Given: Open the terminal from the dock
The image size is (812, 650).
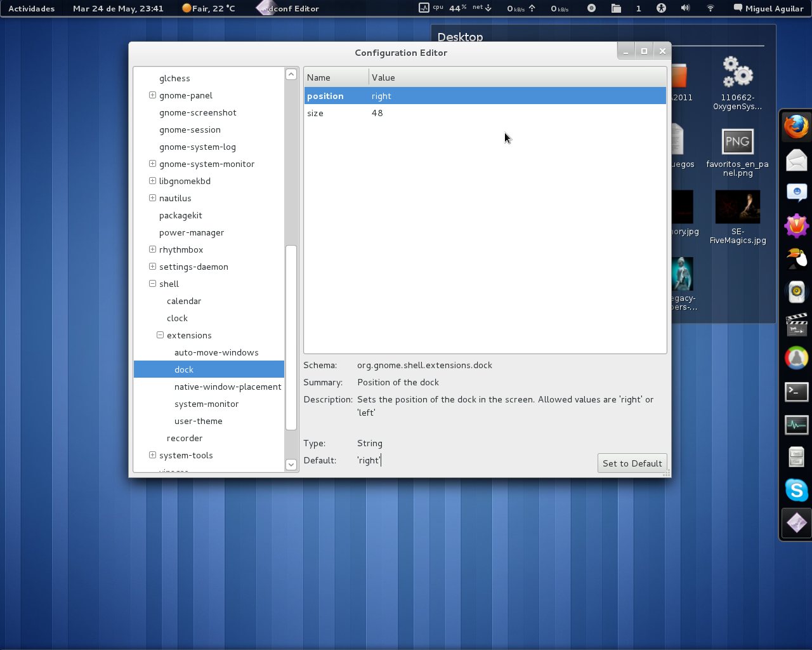Looking at the screenshot, I should coord(796,392).
